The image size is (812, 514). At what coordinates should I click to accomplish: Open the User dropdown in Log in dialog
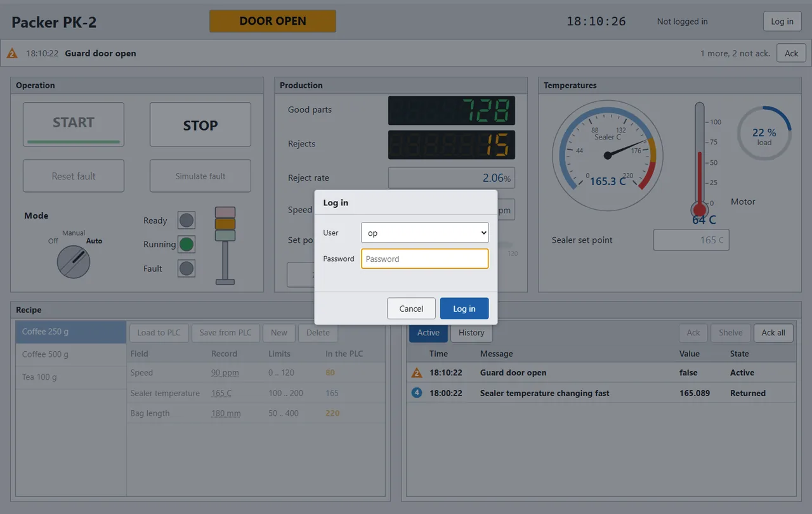coord(425,233)
